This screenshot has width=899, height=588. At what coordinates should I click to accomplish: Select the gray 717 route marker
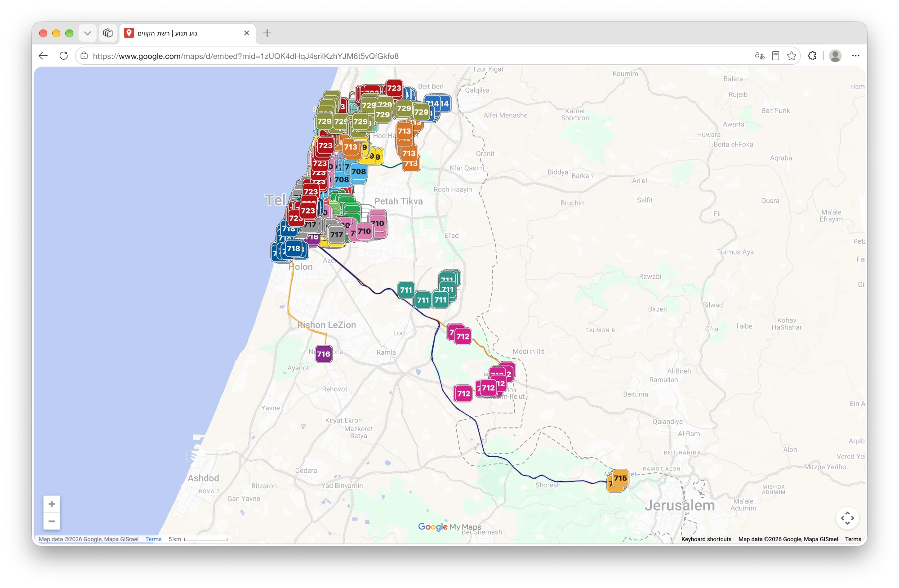pyautogui.click(x=337, y=235)
